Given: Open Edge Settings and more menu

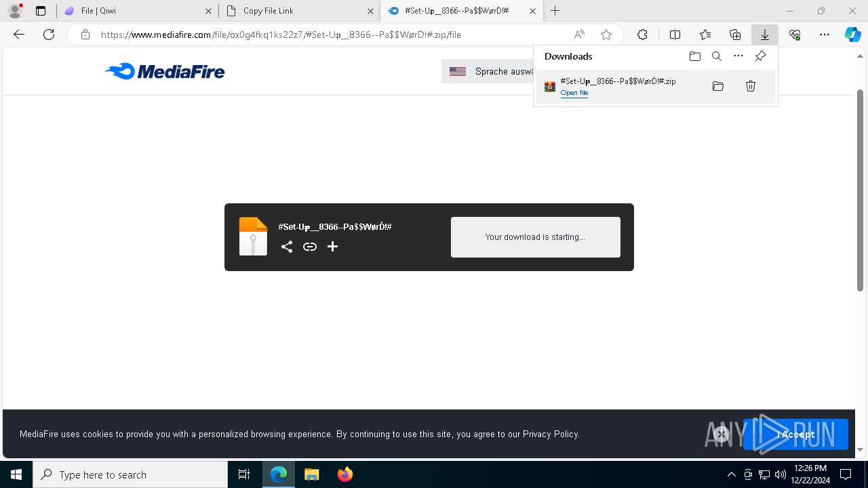Looking at the screenshot, I should pyautogui.click(x=825, y=35).
